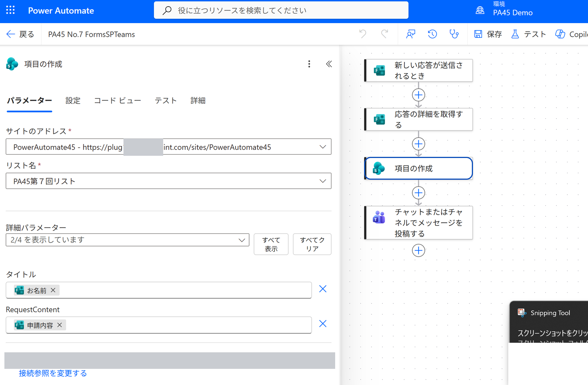
Task: Click the flow name PA45 No.7 FormsSPTeams
Action: (92, 34)
